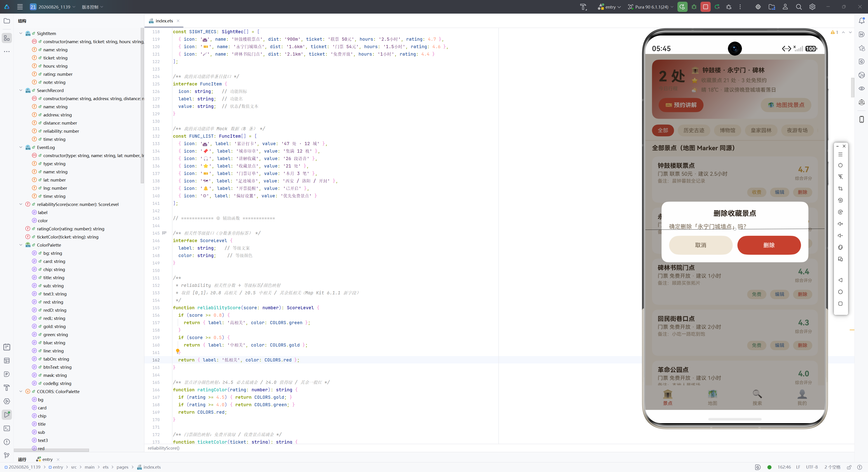Close the index.ets tab
868x472 pixels.
[178, 21]
